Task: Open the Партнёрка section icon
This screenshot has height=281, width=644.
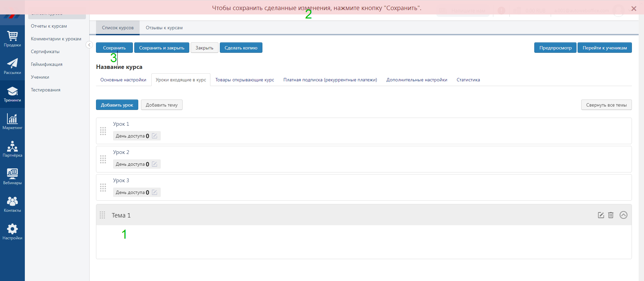Action: 12,149
